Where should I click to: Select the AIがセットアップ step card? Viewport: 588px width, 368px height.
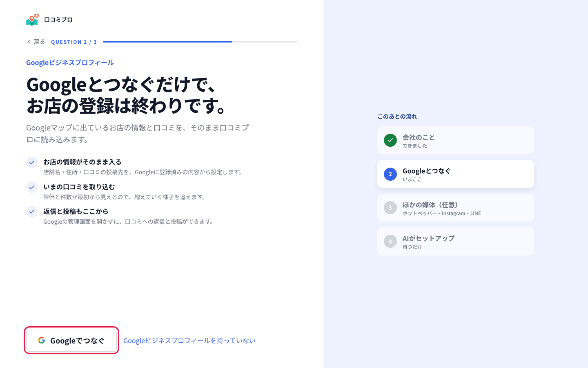pyautogui.click(x=456, y=241)
